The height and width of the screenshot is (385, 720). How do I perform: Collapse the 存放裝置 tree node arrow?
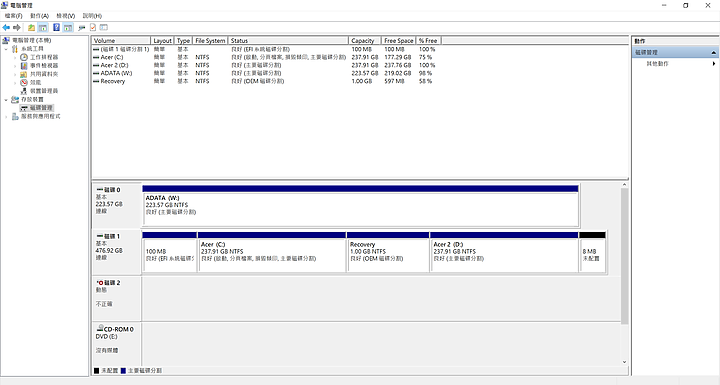6,99
